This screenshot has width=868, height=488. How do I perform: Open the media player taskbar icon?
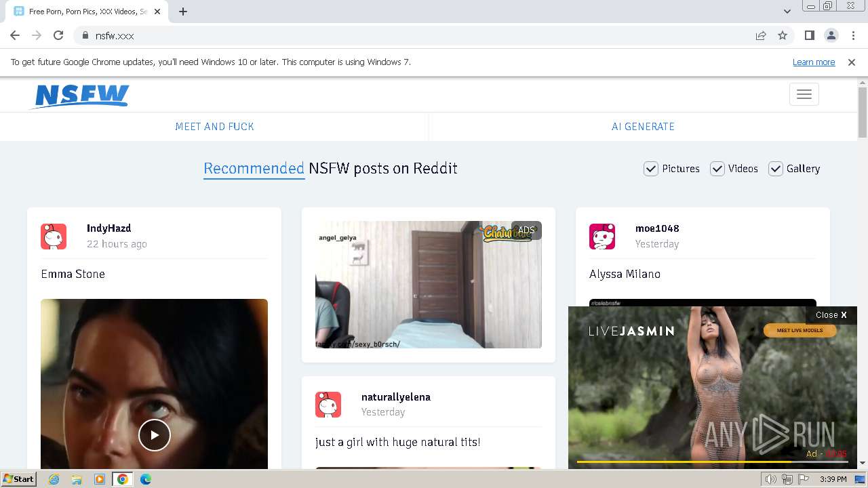click(99, 479)
